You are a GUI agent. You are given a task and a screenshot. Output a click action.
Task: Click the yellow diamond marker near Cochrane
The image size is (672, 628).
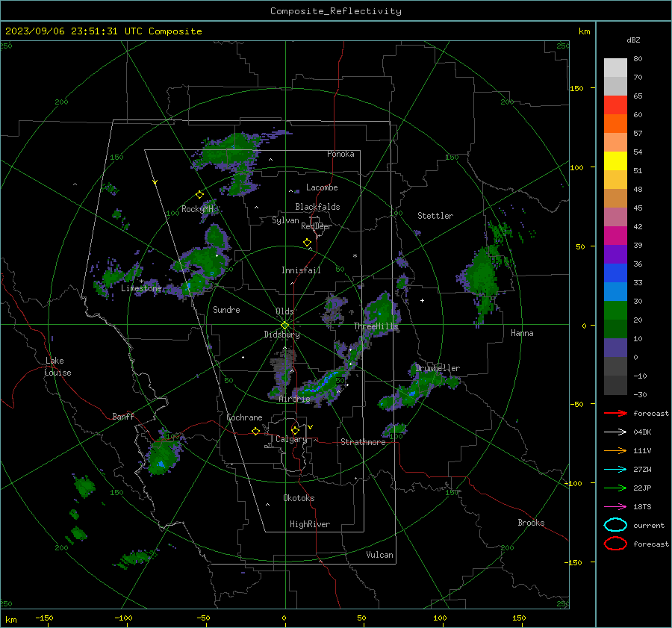click(x=255, y=431)
